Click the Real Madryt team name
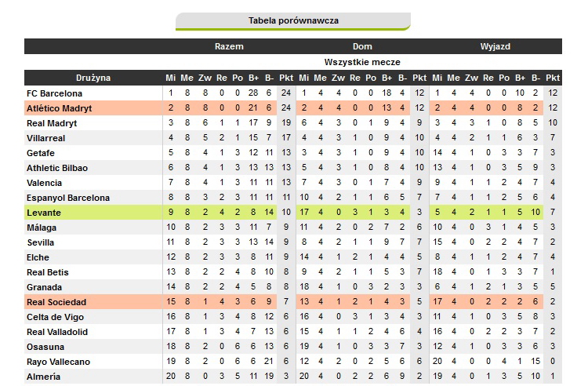 coord(52,123)
